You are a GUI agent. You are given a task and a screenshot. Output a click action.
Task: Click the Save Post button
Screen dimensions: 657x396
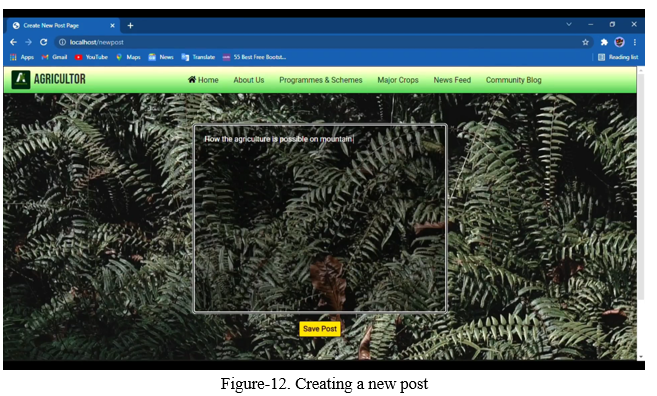tap(320, 329)
